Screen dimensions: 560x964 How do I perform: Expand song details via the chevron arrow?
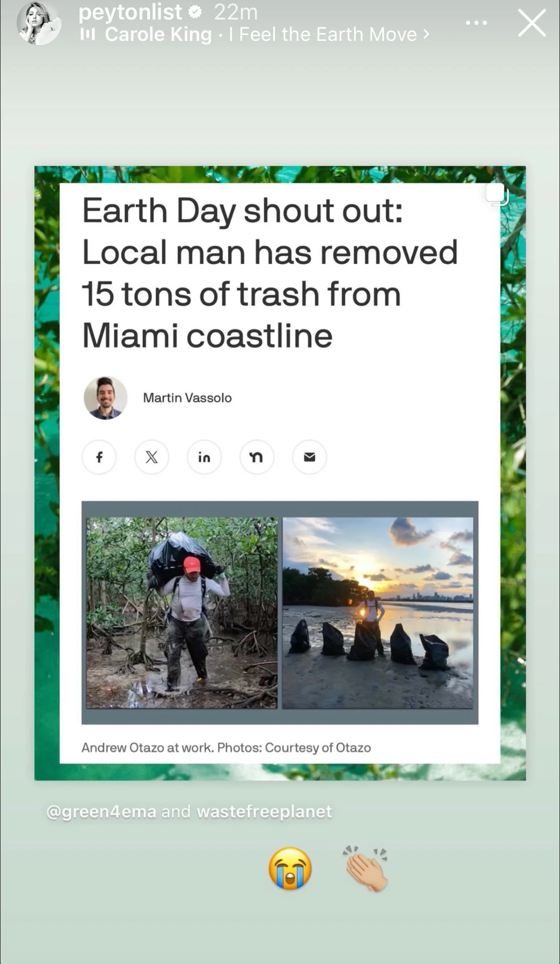(x=426, y=34)
